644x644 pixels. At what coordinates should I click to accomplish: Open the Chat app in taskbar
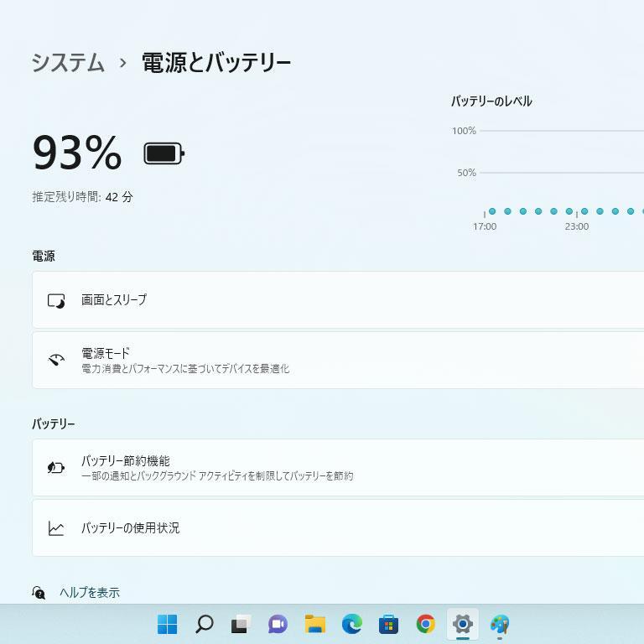[x=278, y=624]
